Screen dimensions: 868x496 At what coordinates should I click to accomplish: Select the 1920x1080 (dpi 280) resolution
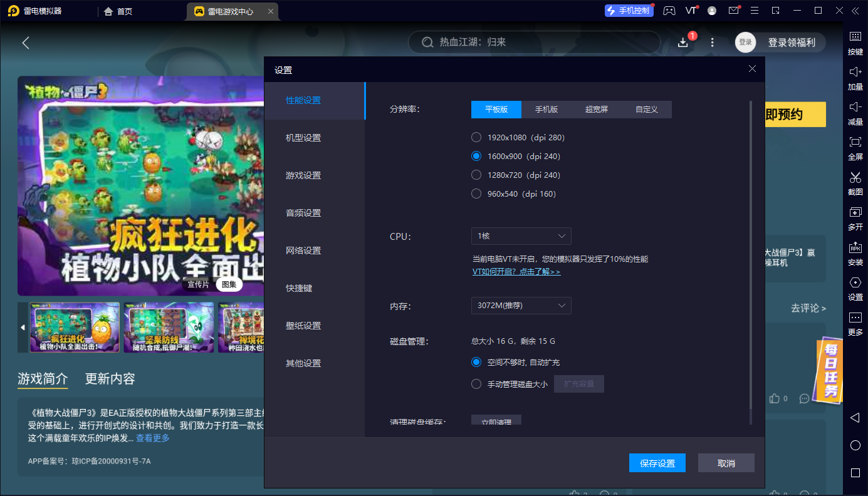click(x=476, y=137)
